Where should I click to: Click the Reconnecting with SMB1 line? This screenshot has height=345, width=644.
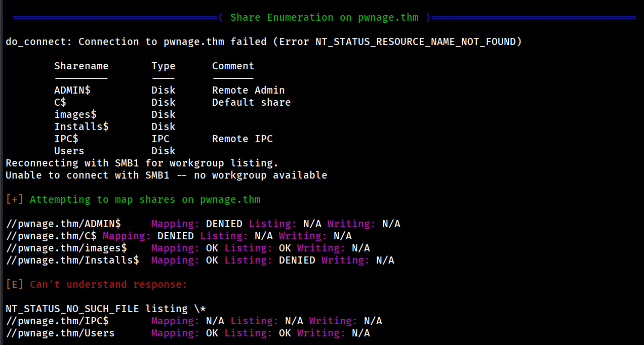click(142, 163)
